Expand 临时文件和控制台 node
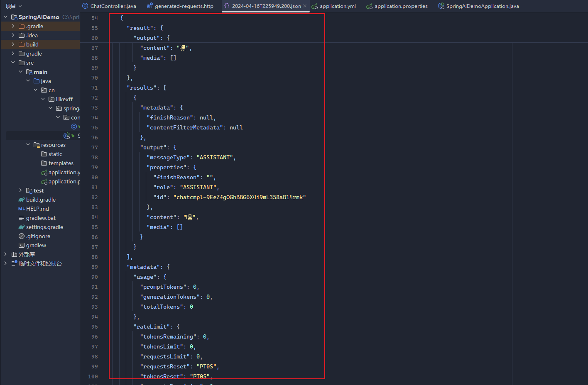 pos(5,263)
